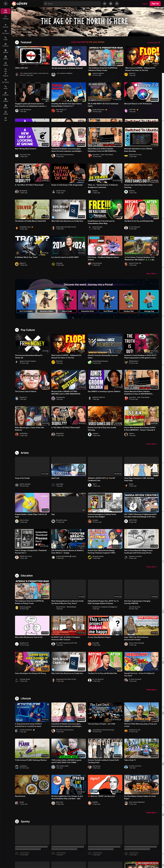
Task: Expand View More below Lifestyle videos
Action: [152, 812]
